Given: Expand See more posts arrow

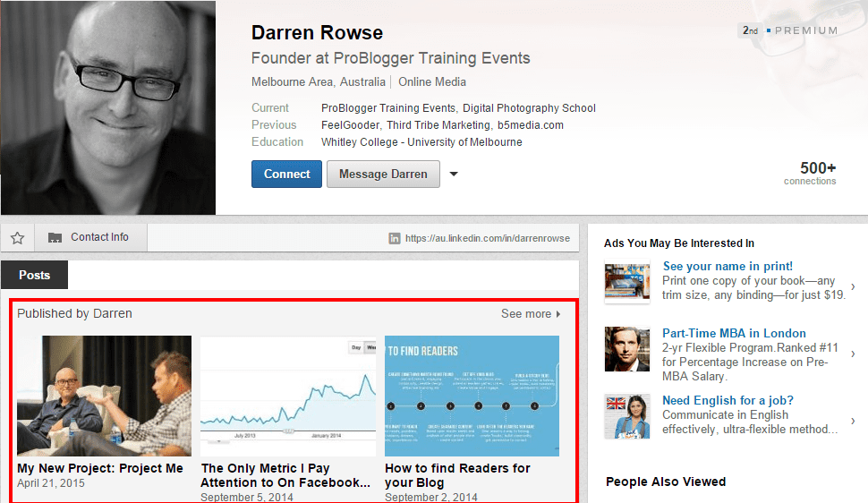Looking at the screenshot, I should coord(558,314).
